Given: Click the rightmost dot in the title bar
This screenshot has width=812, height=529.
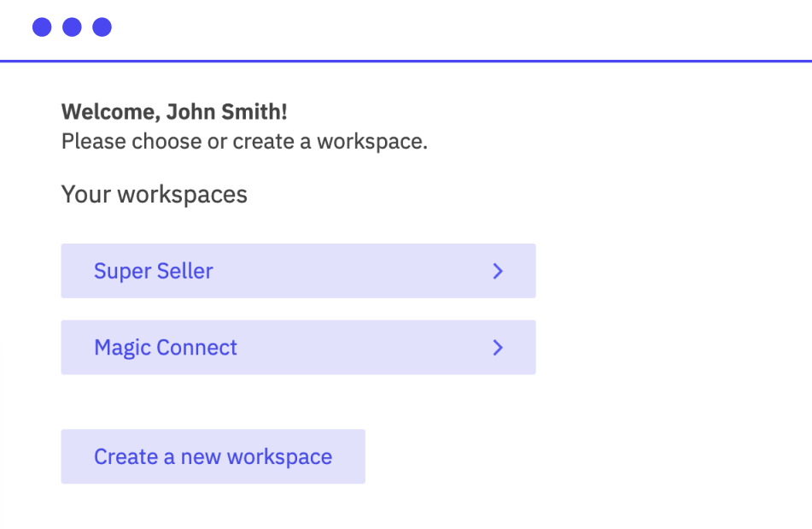Looking at the screenshot, I should pos(102,27).
